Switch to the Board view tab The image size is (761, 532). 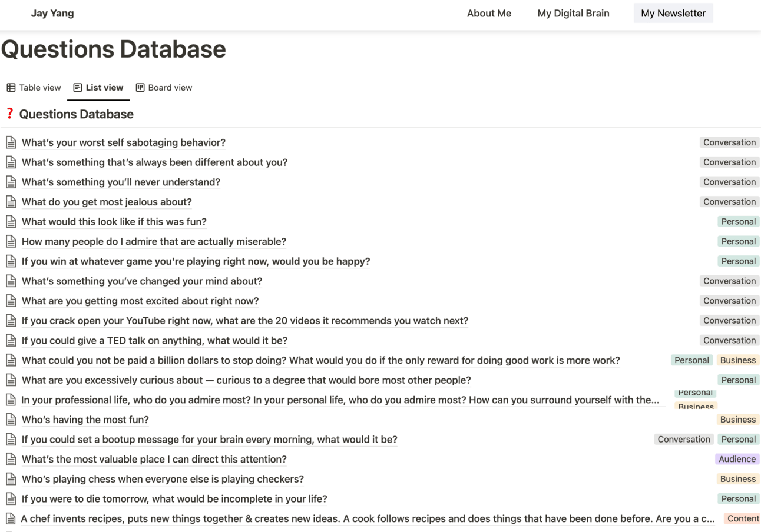click(164, 88)
